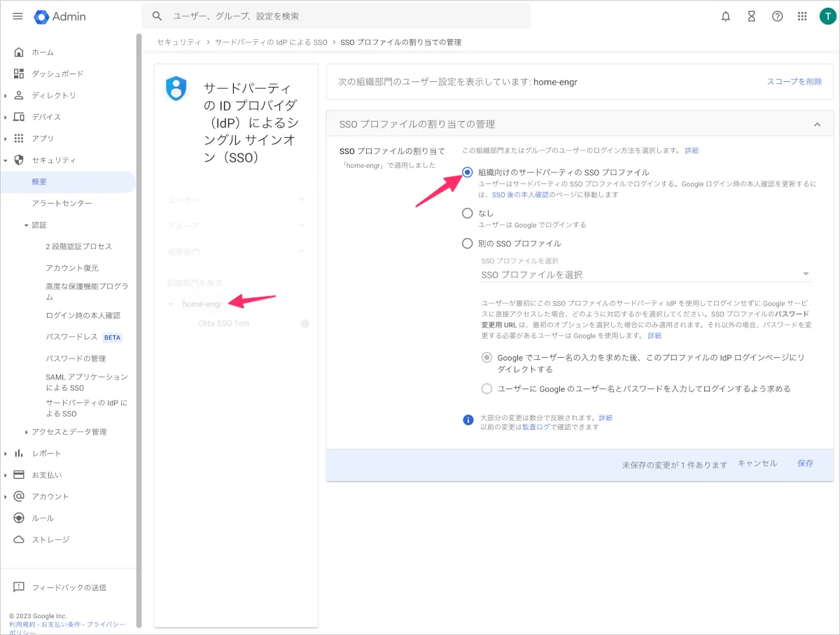Click セキュリティ breadcrumb

pyautogui.click(x=178, y=43)
